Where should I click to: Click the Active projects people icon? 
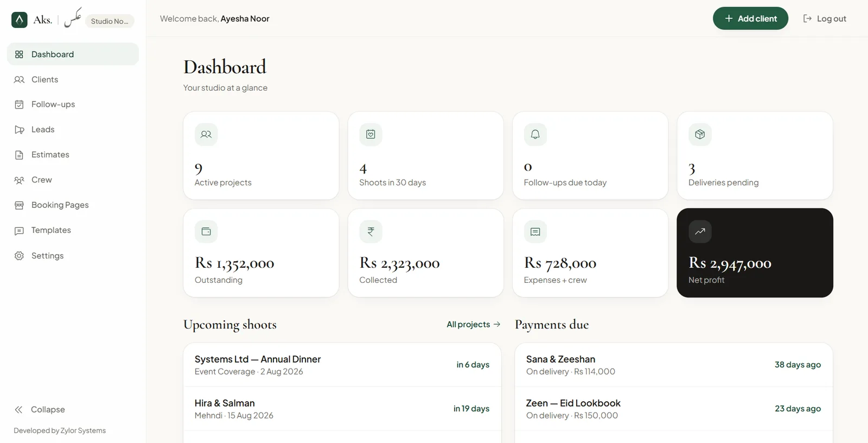tap(206, 135)
